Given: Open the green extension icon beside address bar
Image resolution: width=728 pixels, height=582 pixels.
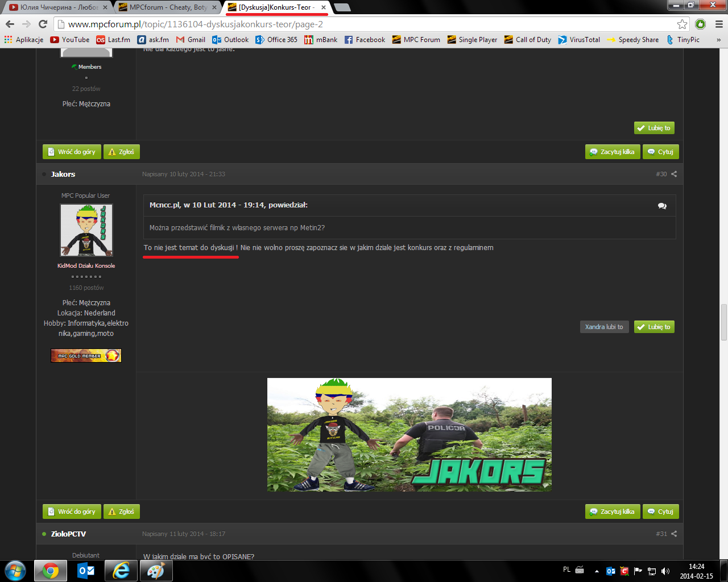Looking at the screenshot, I should [701, 24].
